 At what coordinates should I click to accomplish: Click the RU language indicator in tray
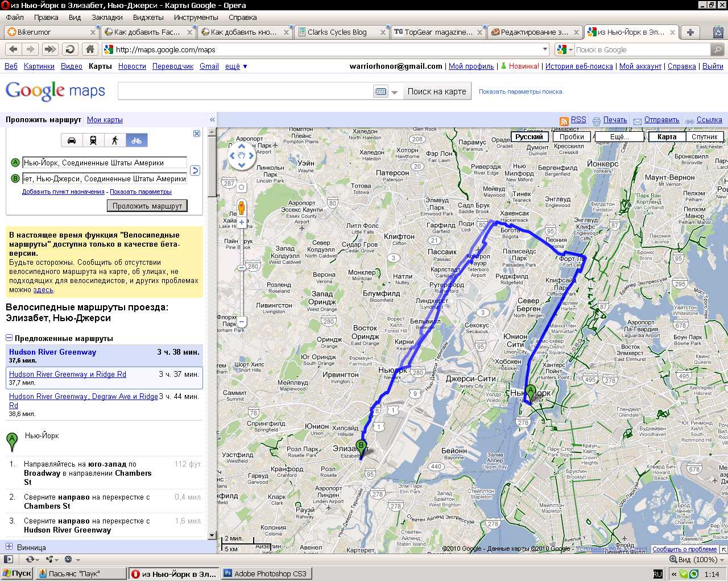657,574
